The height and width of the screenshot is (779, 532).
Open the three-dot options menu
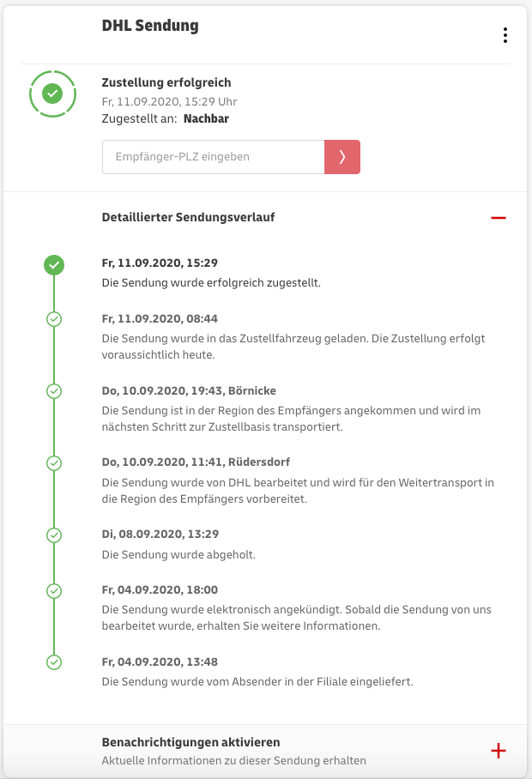[x=505, y=35]
